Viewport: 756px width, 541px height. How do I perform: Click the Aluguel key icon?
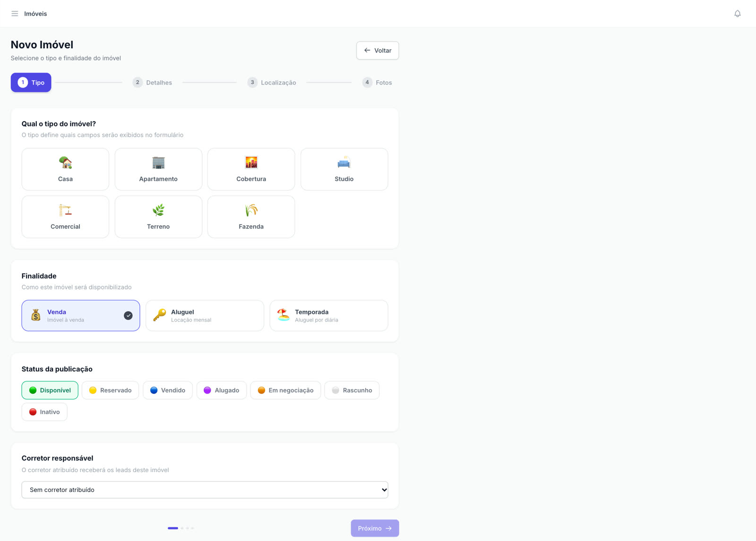160,315
